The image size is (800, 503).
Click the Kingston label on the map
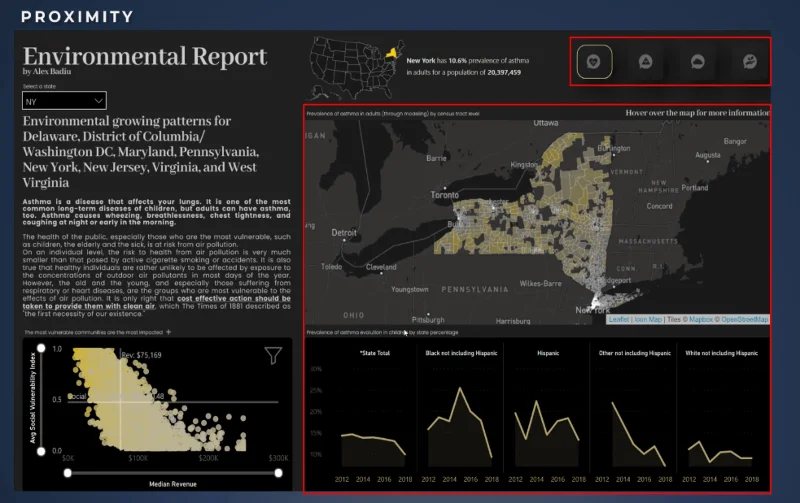[524, 164]
